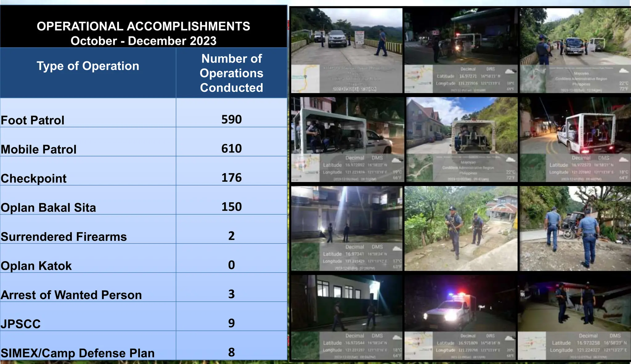Click the cloud weather icon on top-right checkpoint photo
The image size is (631, 364).
pos(624,71)
